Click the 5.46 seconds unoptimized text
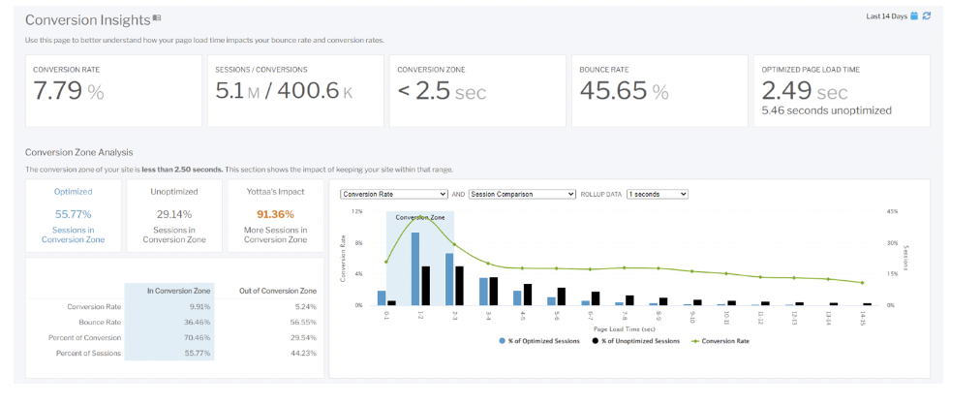 (826, 110)
